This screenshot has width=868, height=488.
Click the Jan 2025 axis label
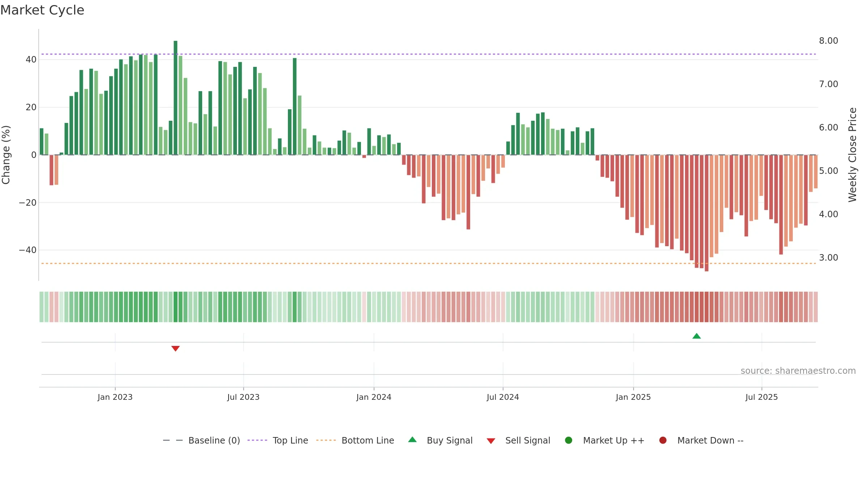tap(633, 397)
